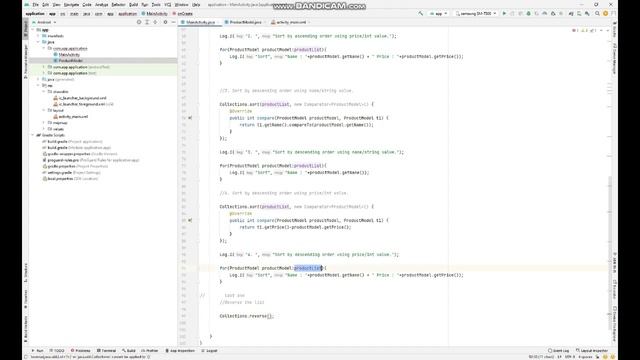Screen dimensions: 640x360
Task: Click the Select Opened File target icon
Action: [139, 22]
